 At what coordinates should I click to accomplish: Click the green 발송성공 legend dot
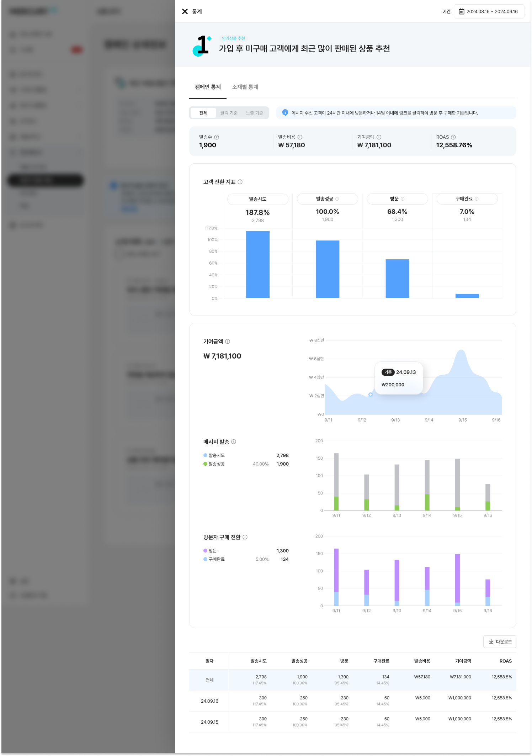click(205, 464)
